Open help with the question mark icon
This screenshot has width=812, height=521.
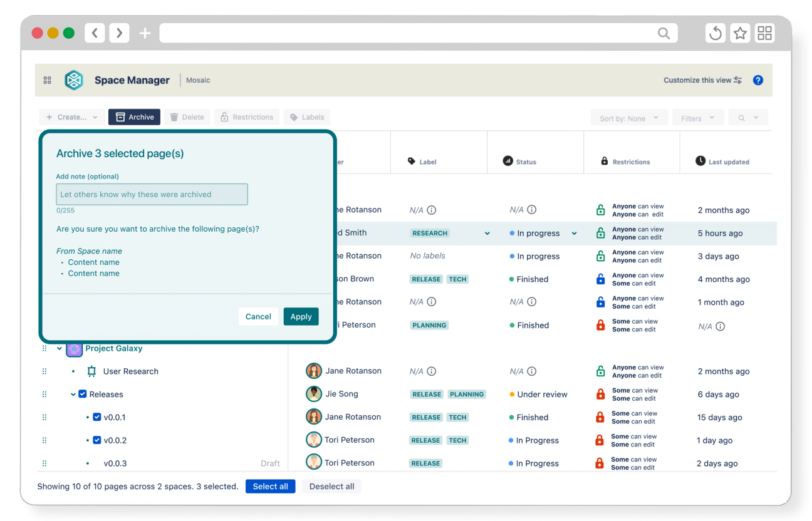point(758,80)
